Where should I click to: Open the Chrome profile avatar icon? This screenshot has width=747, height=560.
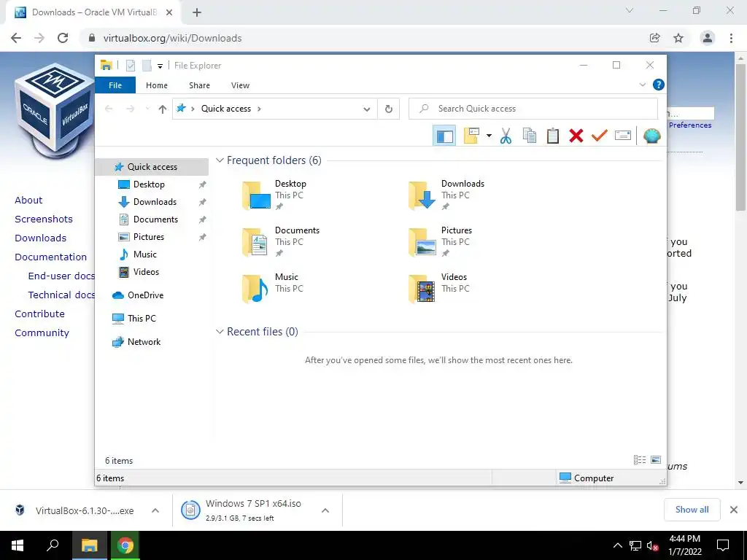(x=708, y=38)
